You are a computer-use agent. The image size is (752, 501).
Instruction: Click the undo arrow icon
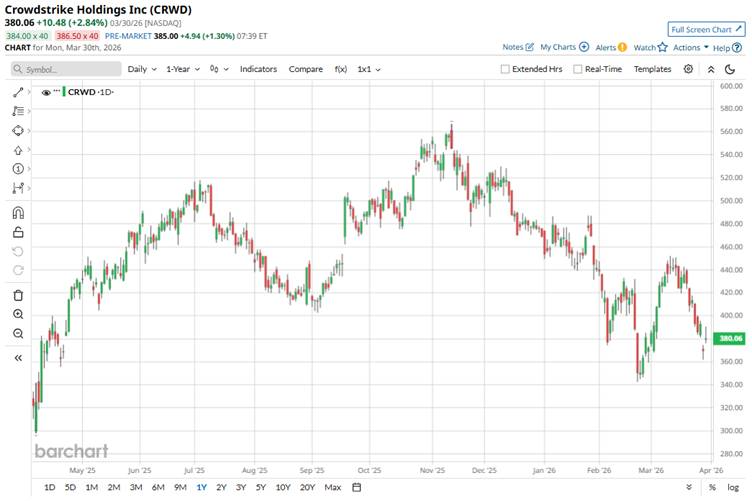(18, 252)
